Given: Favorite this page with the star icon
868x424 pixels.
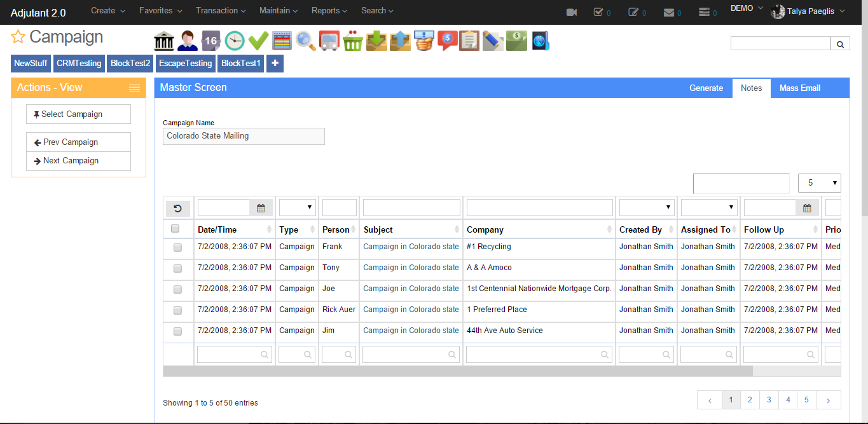Looking at the screenshot, I should point(18,38).
